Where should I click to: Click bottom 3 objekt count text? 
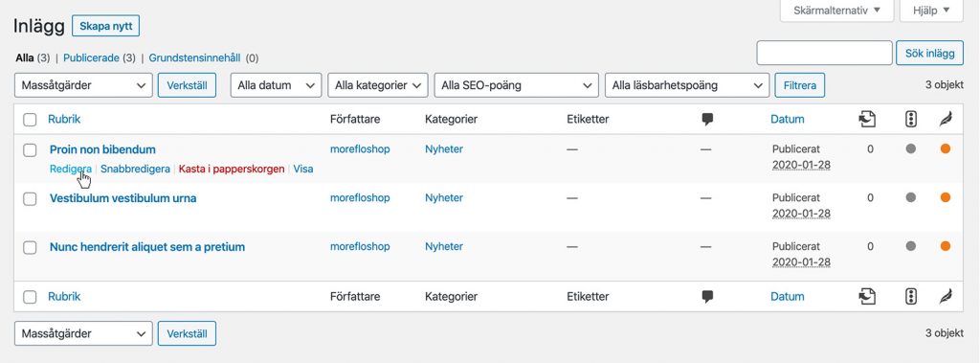click(945, 333)
